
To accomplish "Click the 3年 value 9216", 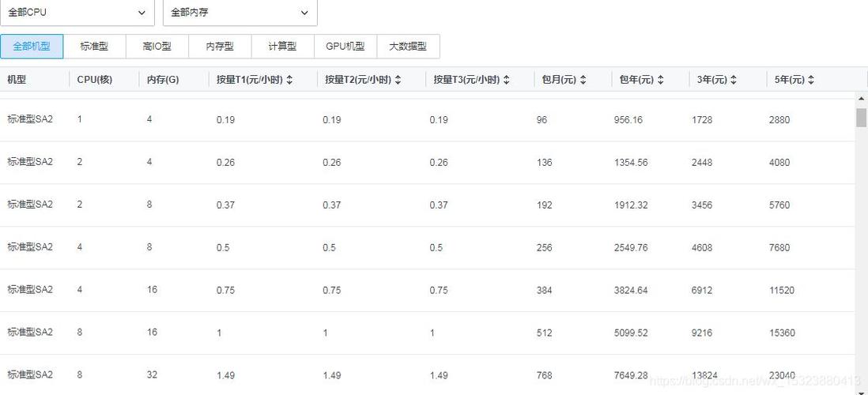I will pyautogui.click(x=702, y=333).
